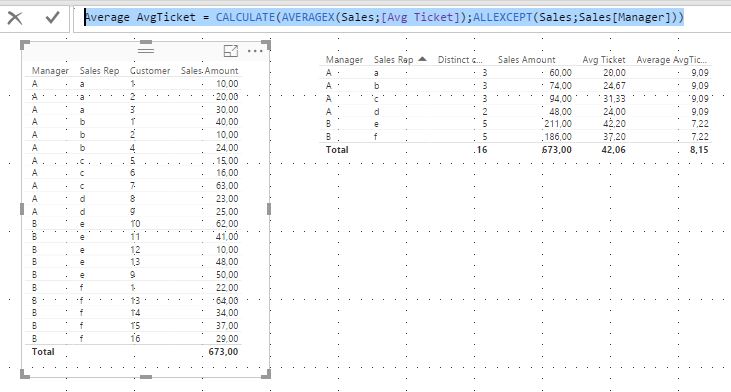This screenshot has height=392, width=731.
Task: Click the Avg Ticket column header
Action: (x=604, y=60)
